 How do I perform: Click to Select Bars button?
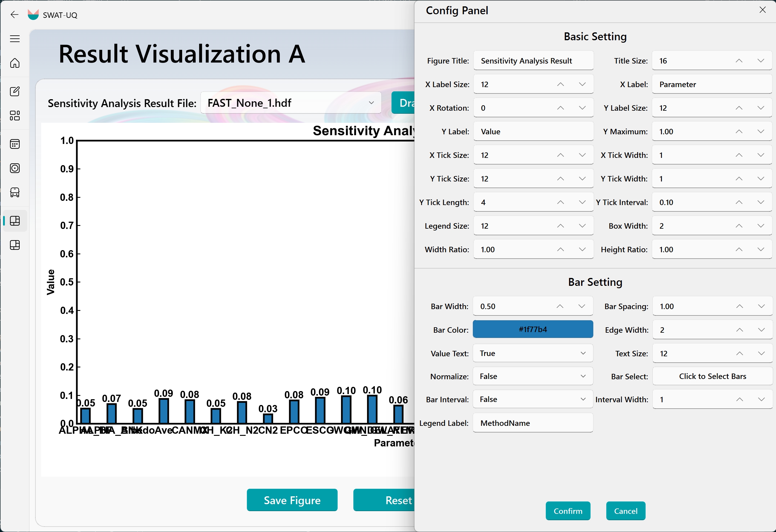[x=712, y=376]
